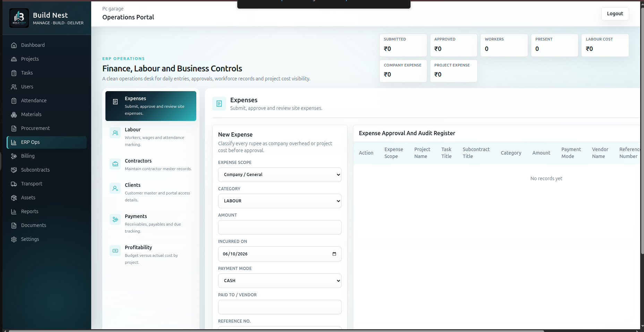Click the Labour section worker icon

(x=115, y=133)
